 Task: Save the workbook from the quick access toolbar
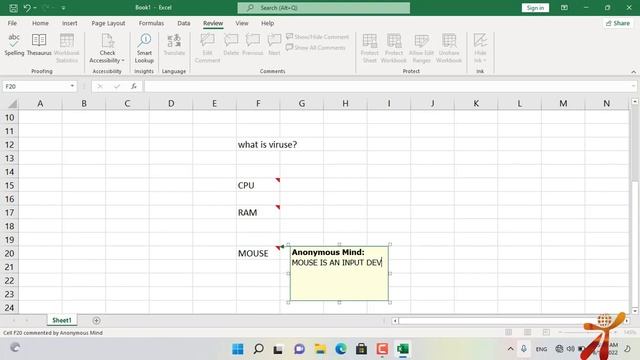tap(13, 8)
